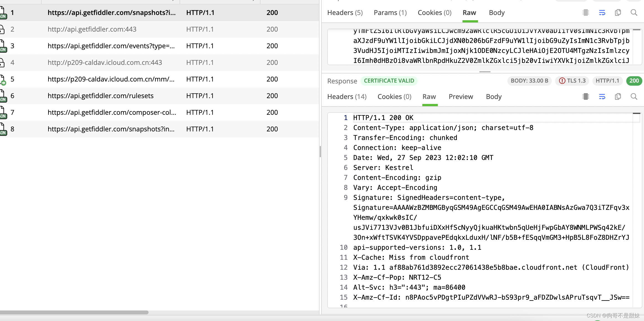
Task: Click the HTTP/1.1 cell in row 6
Action: pos(200,96)
